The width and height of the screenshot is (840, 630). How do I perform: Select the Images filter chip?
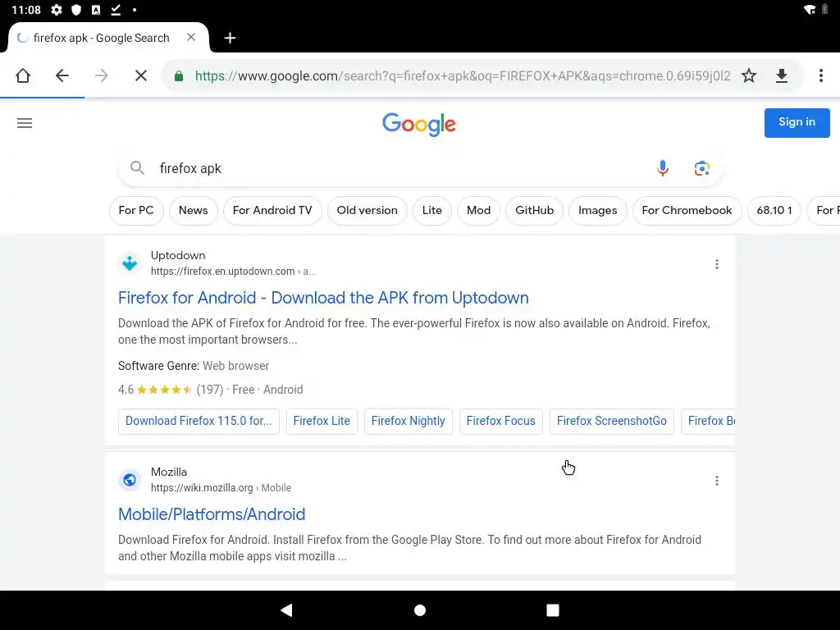coord(597,210)
